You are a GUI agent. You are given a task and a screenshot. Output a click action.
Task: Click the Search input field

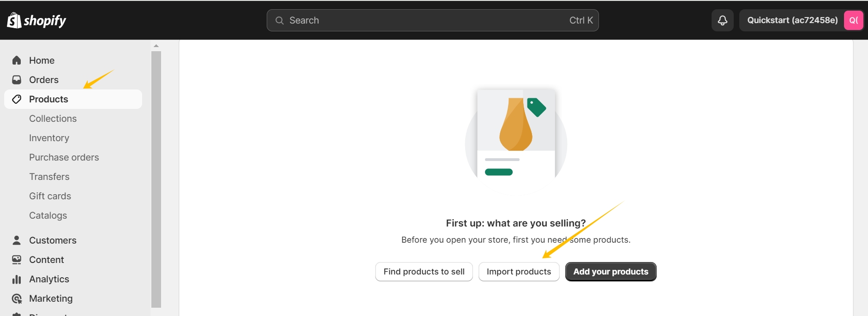point(432,20)
